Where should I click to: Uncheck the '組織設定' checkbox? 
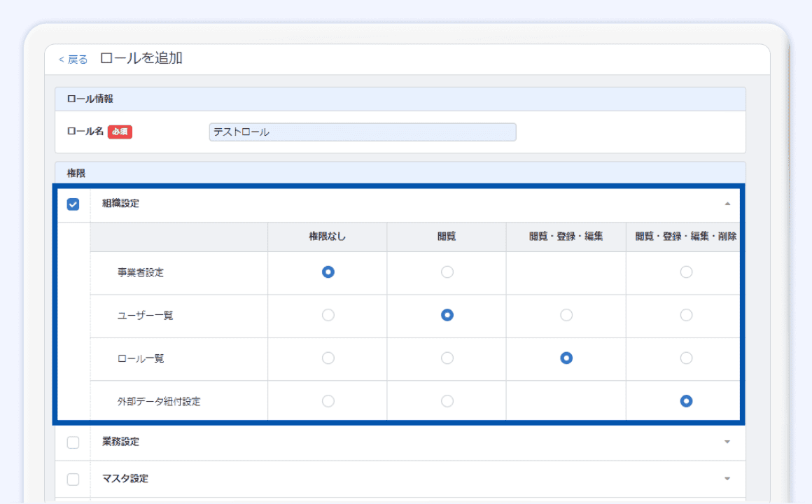(x=73, y=204)
